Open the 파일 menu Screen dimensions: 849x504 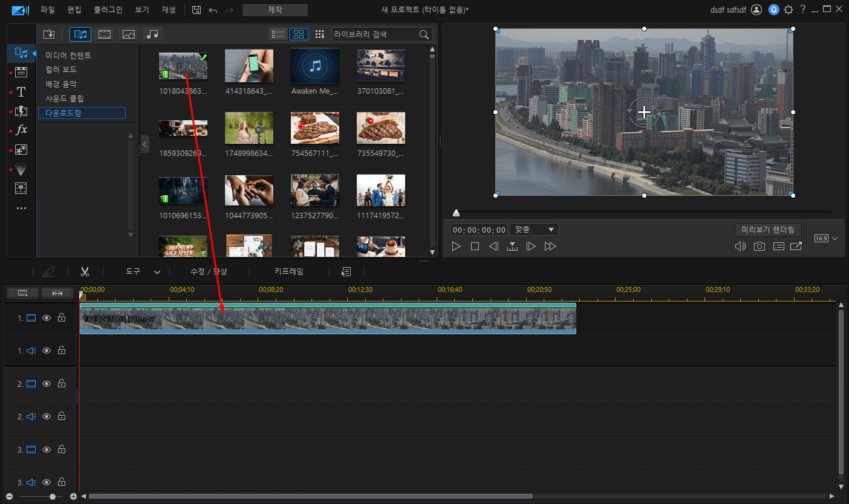click(47, 10)
